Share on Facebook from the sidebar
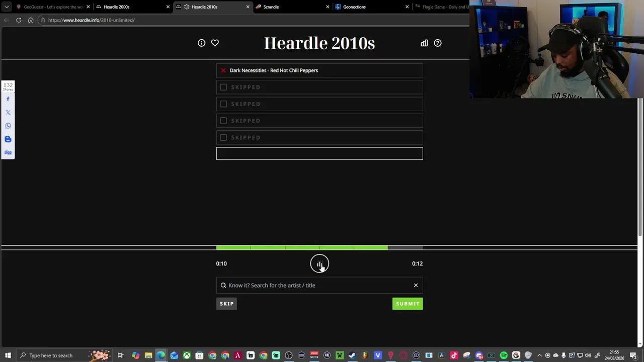 [8, 99]
